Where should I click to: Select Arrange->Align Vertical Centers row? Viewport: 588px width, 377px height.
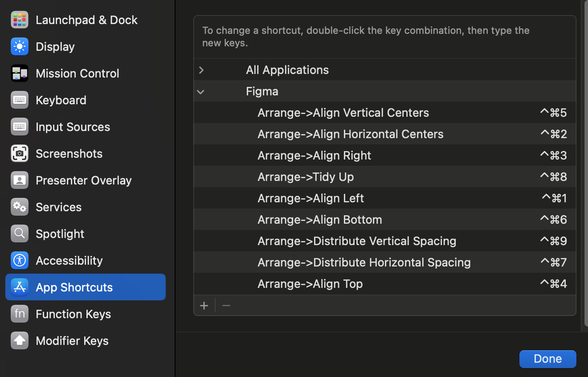[385, 113]
